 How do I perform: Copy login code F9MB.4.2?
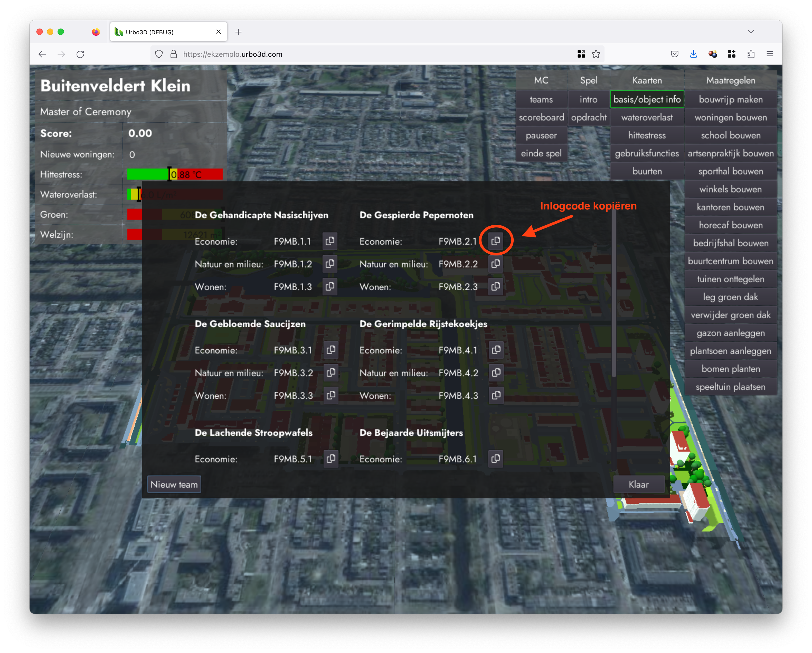[x=496, y=373]
